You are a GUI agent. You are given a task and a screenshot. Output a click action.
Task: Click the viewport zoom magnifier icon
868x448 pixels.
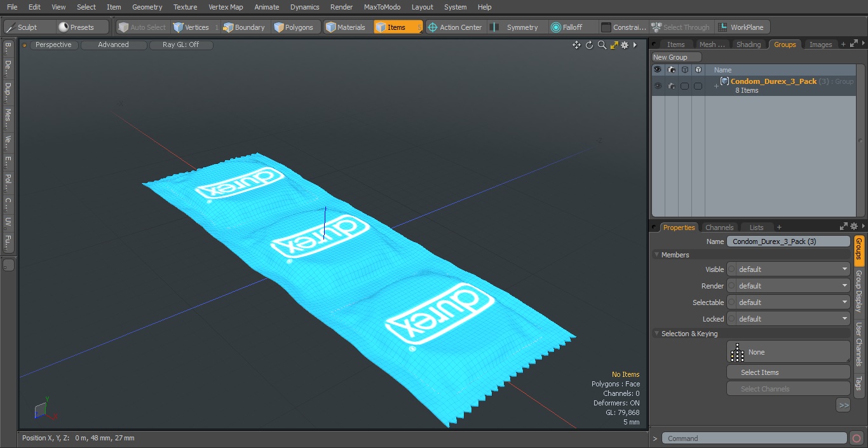[602, 45]
